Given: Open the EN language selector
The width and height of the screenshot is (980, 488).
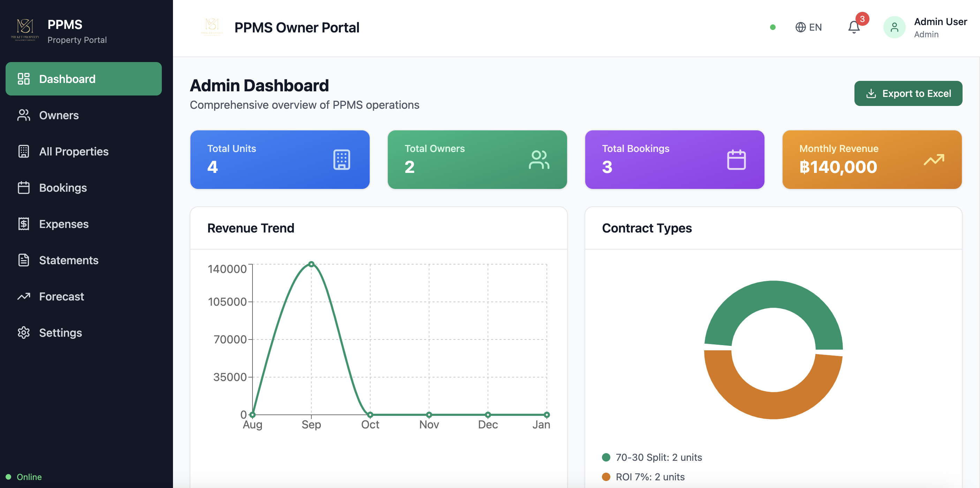Looking at the screenshot, I should point(808,27).
